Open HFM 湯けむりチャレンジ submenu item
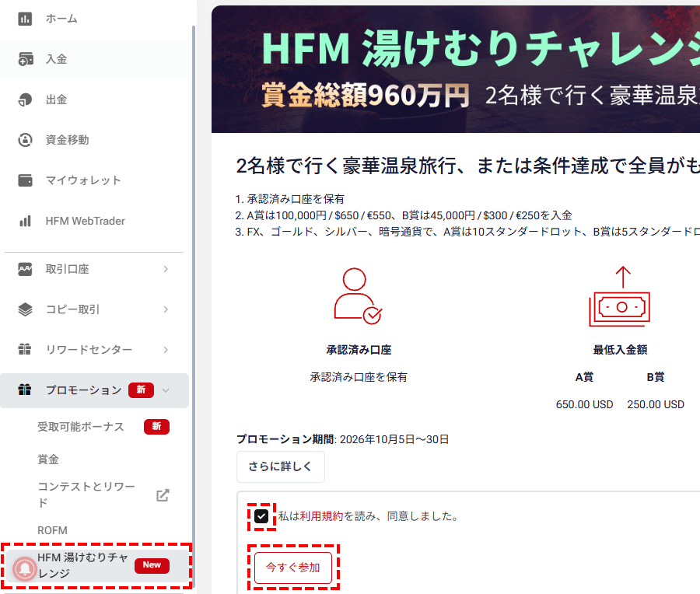Viewport: 700px width, 594px height. pyautogui.click(x=96, y=565)
